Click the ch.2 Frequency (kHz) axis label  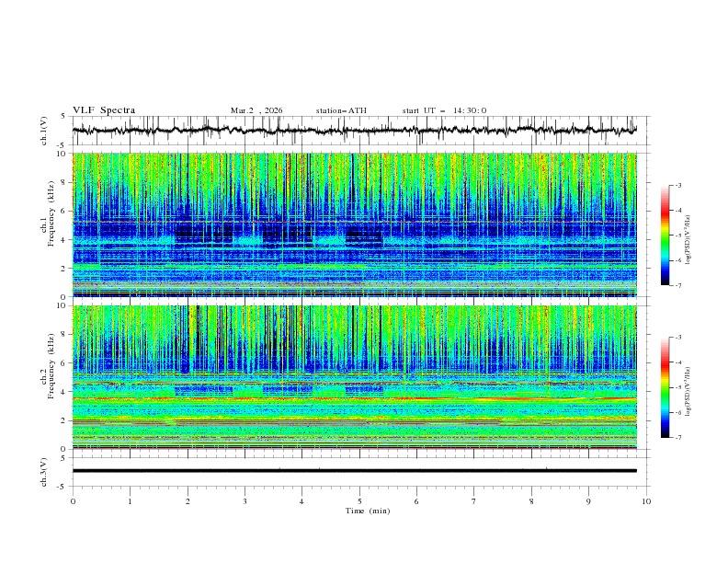coord(48,366)
